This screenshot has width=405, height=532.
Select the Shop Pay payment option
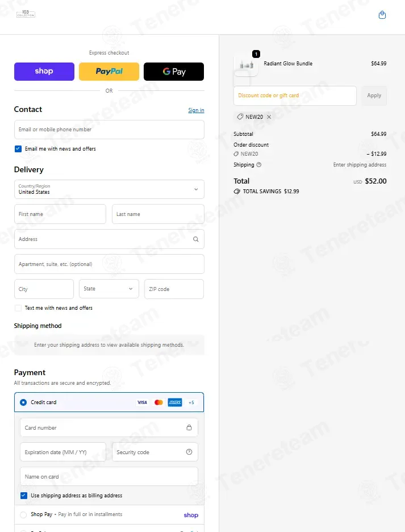23,515
